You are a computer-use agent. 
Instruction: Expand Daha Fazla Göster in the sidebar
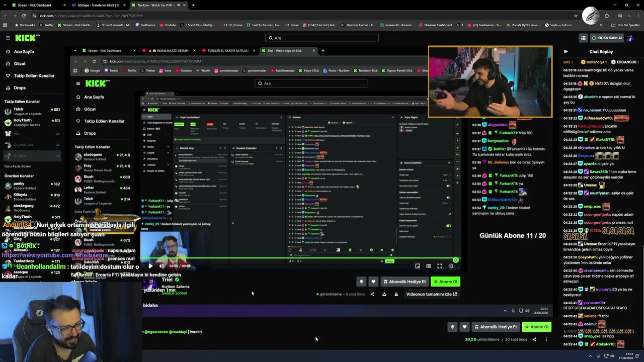[18, 166]
